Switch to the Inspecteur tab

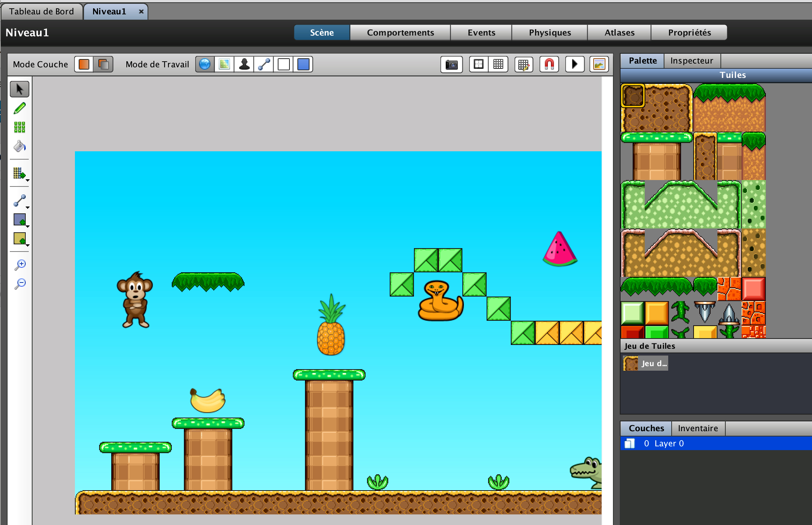pyautogui.click(x=691, y=61)
